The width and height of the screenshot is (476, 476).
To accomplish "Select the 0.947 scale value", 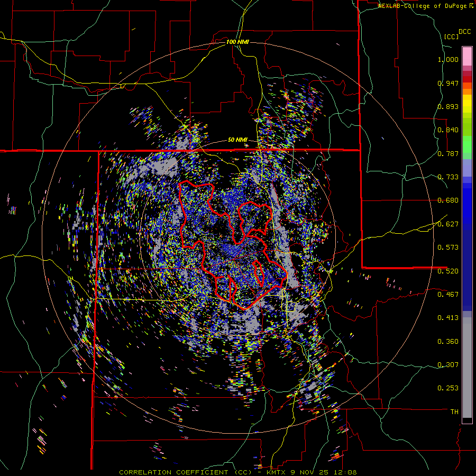I will [448, 83].
